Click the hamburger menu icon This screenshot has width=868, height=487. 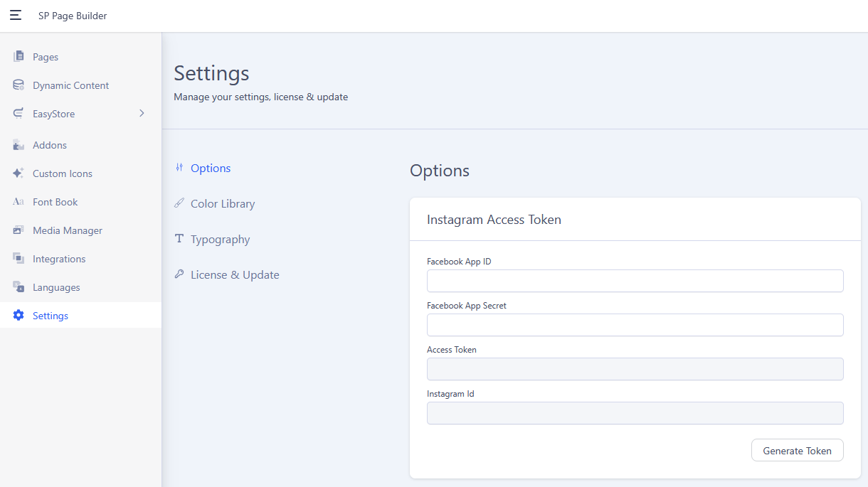(x=16, y=15)
